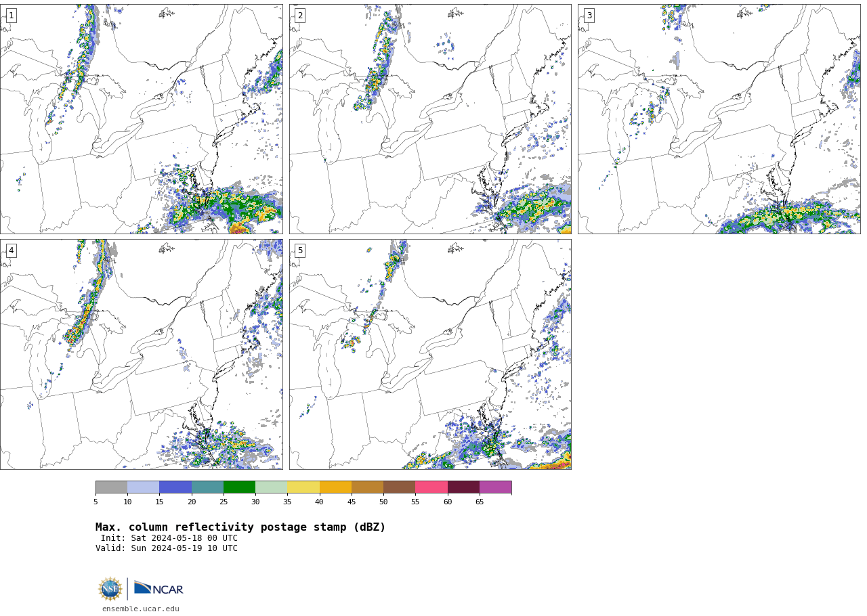Click the Max. column reflectivity title

point(240,527)
